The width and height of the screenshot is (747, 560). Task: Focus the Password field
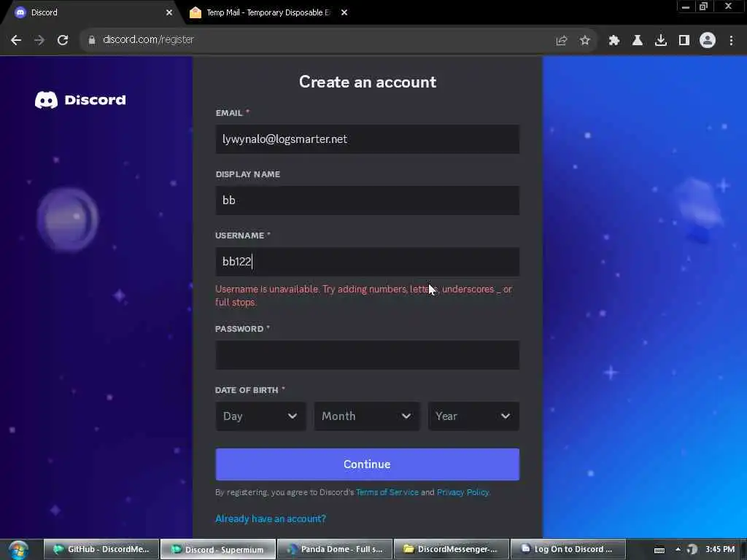click(x=368, y=355)
